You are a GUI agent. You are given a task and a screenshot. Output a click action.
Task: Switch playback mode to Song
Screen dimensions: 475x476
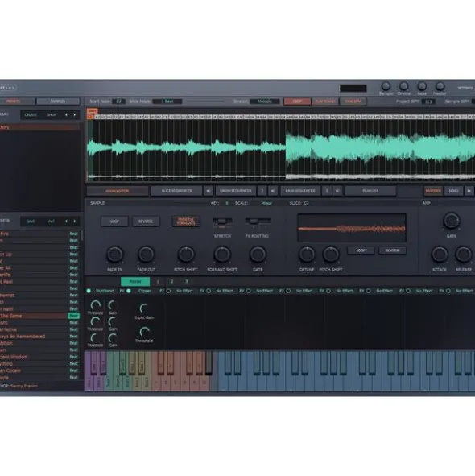[453, 191]
